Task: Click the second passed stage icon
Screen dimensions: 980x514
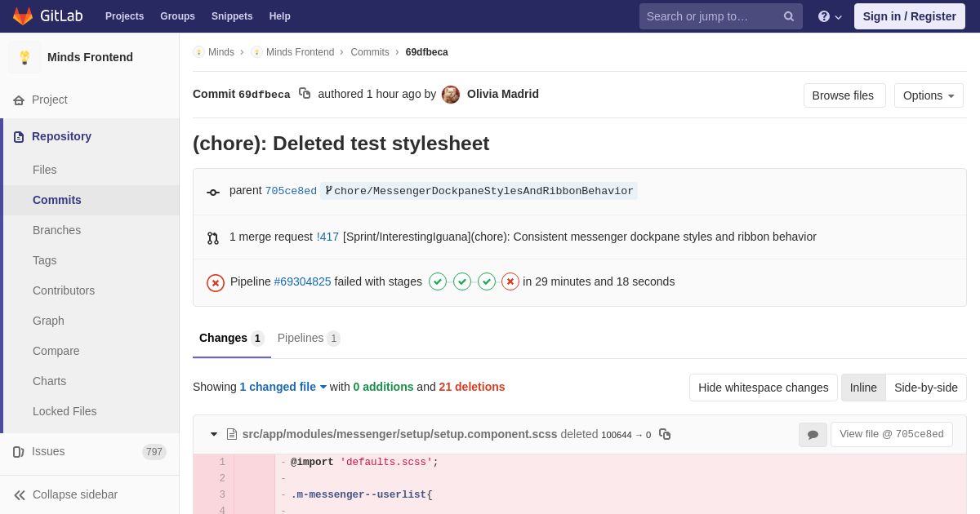Action: tap(462, 281)
